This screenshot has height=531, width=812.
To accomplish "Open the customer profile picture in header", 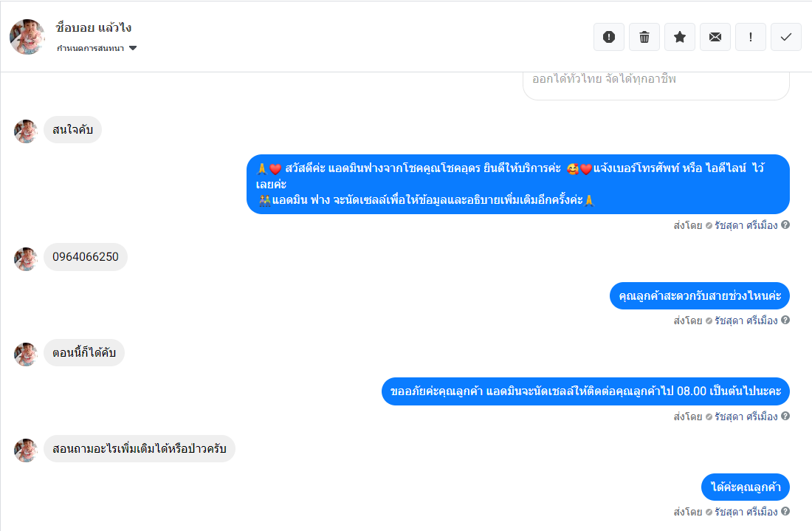I will 27,37.
